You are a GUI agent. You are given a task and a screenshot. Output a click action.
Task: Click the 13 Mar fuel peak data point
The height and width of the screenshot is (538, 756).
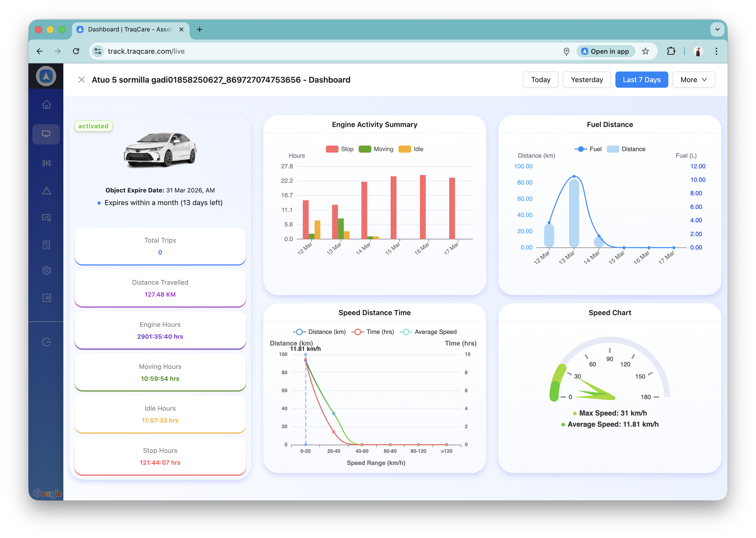tap(574, 176)
